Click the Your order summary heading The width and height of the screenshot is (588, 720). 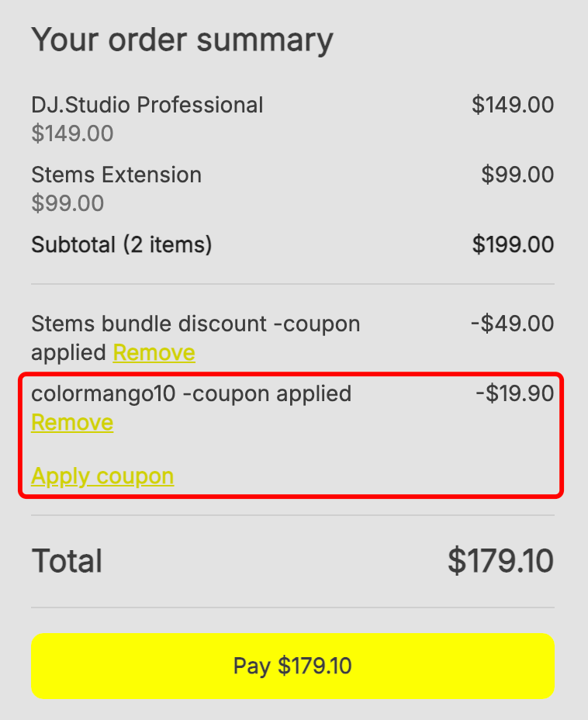(x=182, y=40)
